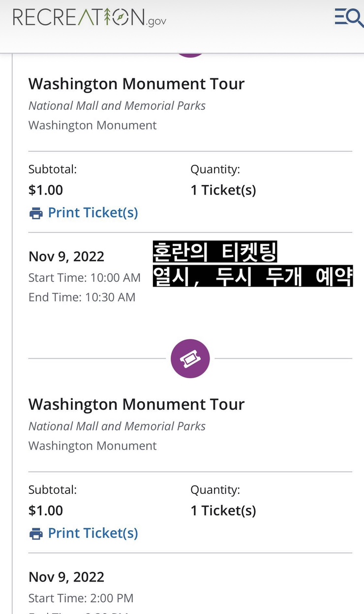Click the Start Time: 10:00 AM line
Image resolution: width=364 pixels, height=614 pixels.
point(85,278)
